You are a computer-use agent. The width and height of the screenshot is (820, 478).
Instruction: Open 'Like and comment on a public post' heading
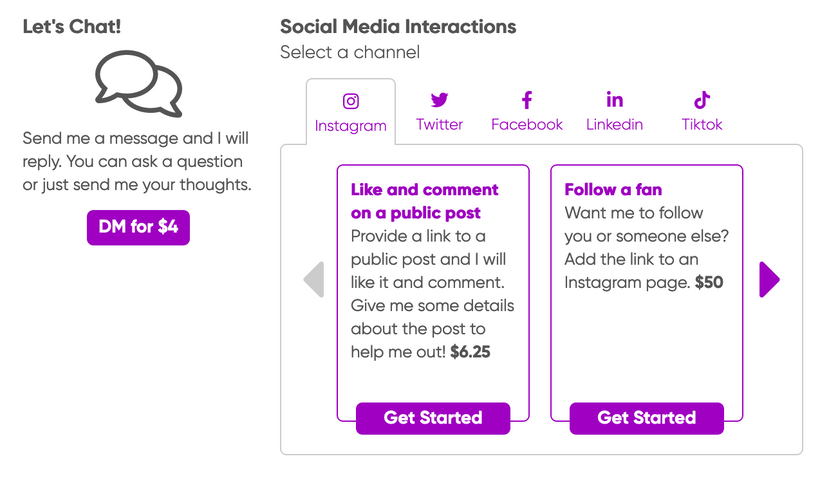pos(424,201)
